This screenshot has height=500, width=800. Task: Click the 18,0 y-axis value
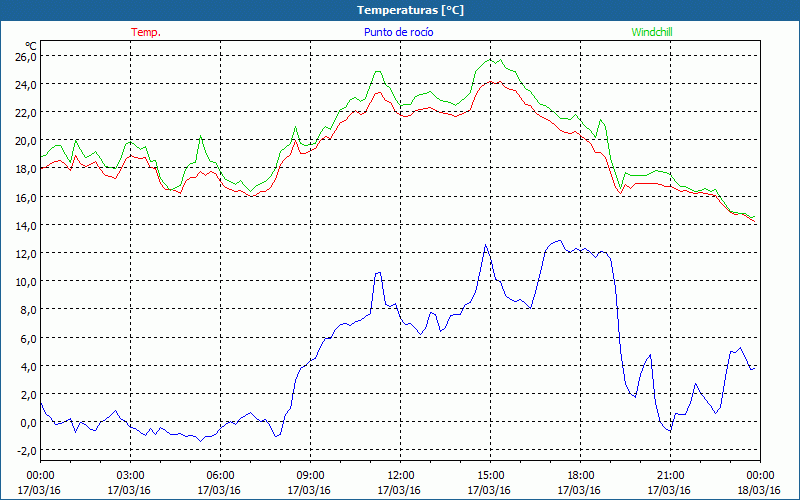point(25,169)
